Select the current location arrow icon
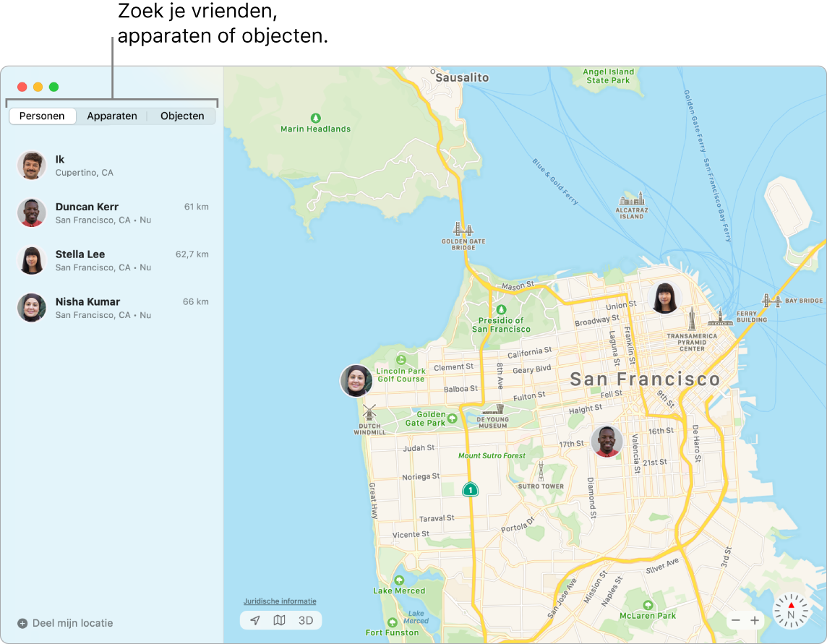The height and width of the screenshot is (644, 827). tap(254, 620)
